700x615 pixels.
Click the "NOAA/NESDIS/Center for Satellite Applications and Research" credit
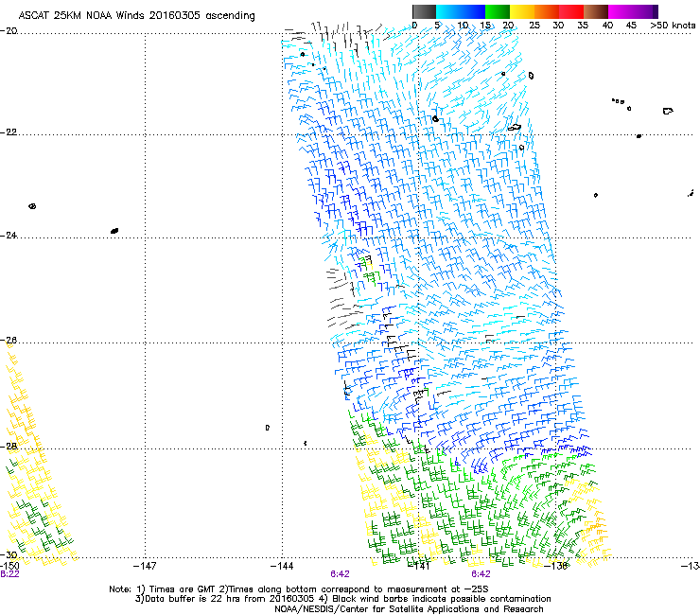point(409,609)
